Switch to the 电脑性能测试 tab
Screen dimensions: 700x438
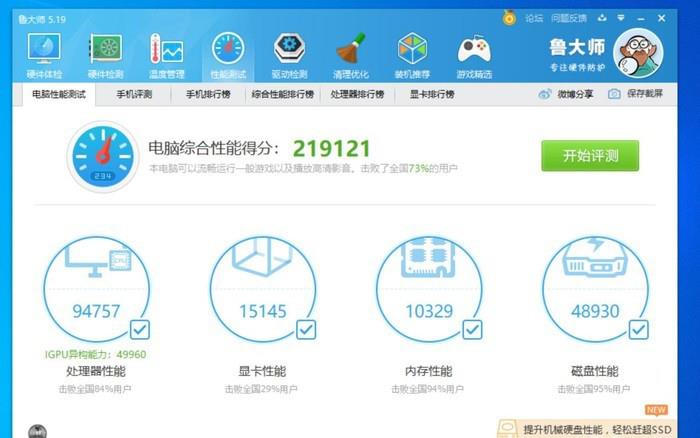point(58,94)
